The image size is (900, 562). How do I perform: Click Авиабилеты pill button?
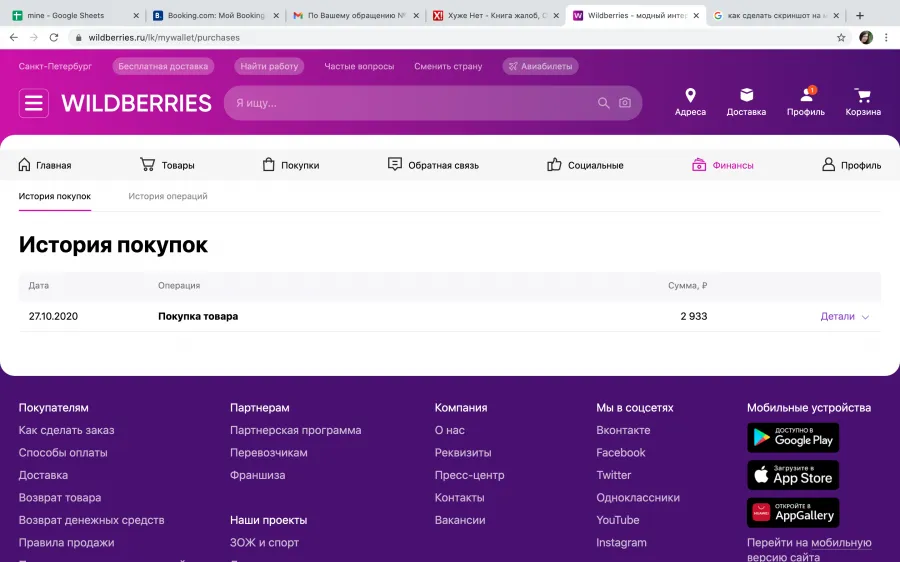coord(541,66)
